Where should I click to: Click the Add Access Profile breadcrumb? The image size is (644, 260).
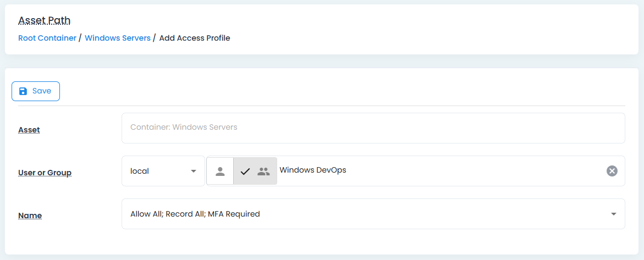(194, 38)
